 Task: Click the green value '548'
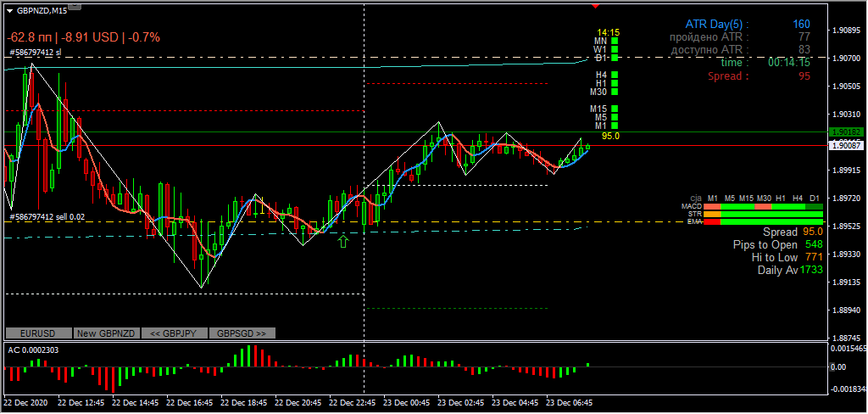pyautogui.click(x=814, y=245)
